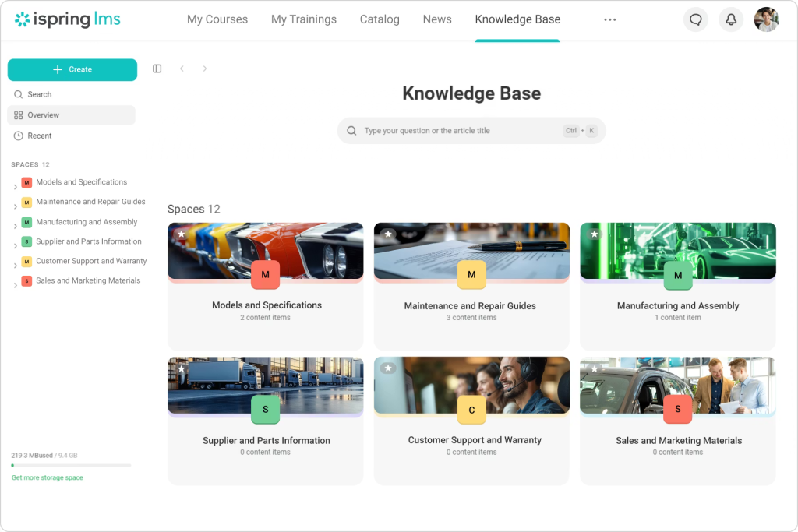798x532 pixels.
Task: Toggle favorite star on Models and Specifications card
Action: tap(181, 233)
